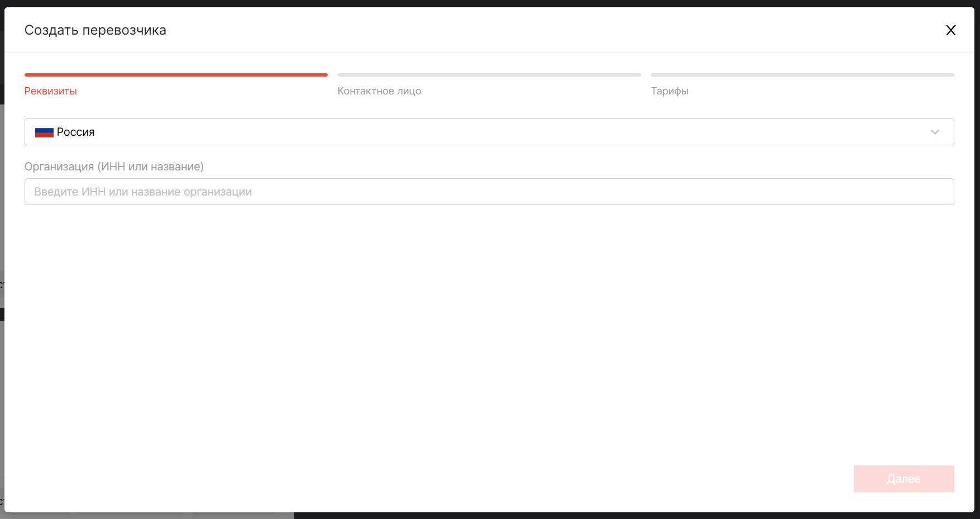The image size is (980, 519).
Task: Click the Организация (ИНН или название) label
Action: pos(114,166)
